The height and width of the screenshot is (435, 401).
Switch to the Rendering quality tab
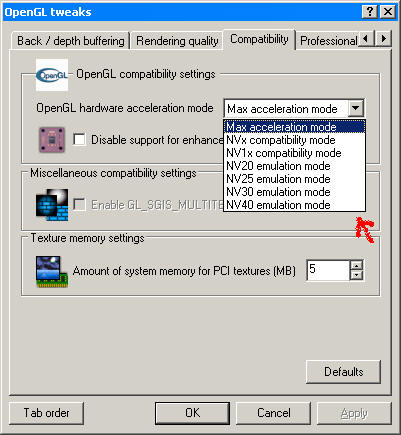coord(177,41)
